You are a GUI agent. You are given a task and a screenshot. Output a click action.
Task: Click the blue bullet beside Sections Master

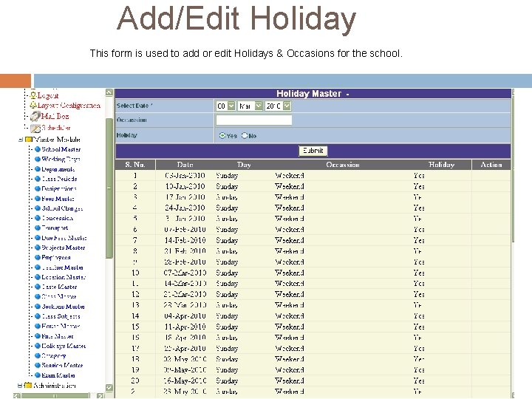pyautogui.click(x=38, y=307)
